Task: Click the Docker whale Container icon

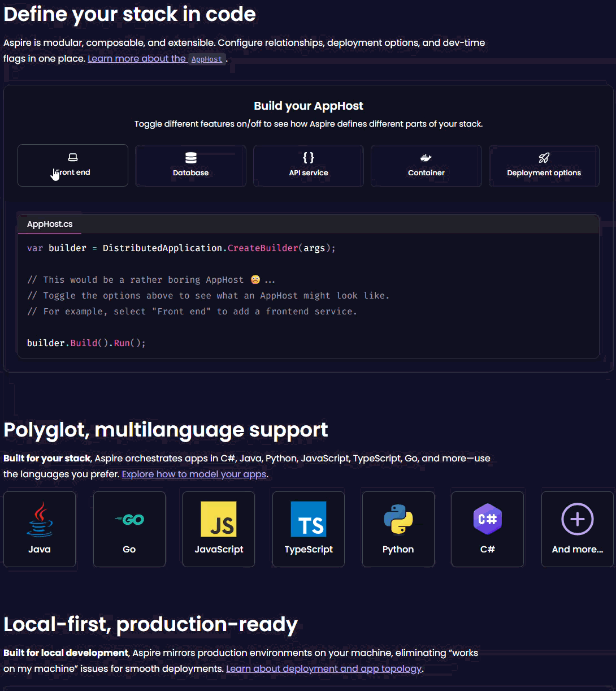Action: tap(426, 158)
